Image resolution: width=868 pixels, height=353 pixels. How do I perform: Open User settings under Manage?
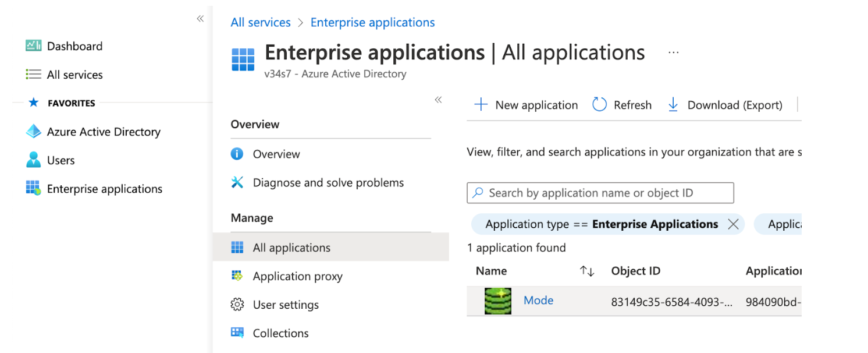(286, 305)
